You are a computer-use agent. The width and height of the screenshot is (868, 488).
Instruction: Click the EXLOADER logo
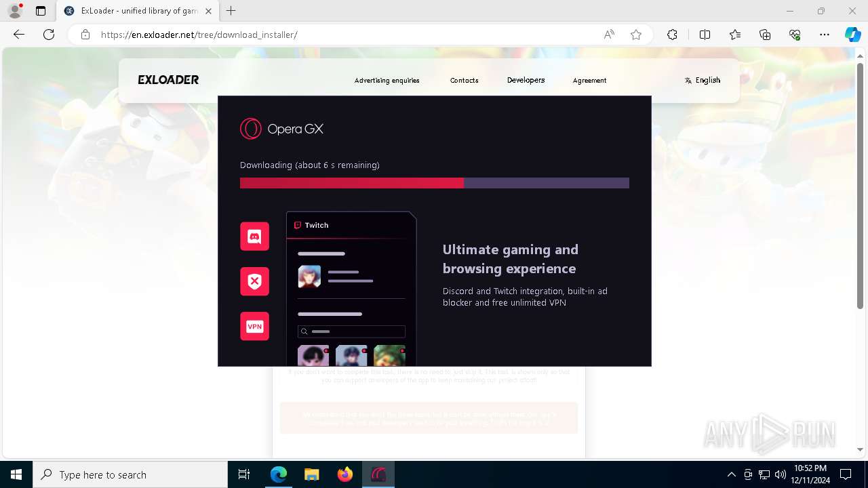(168, 80)
